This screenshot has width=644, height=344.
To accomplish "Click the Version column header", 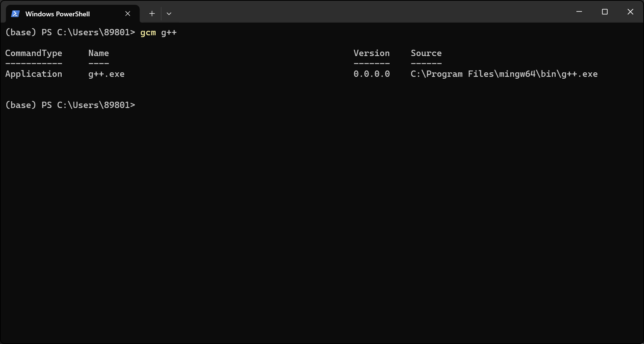I will tap(372, 53).
